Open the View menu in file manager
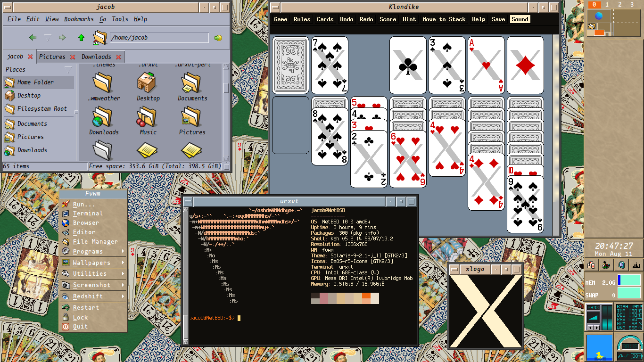Screen dimensions: 644x362 (x=52, y=19)
